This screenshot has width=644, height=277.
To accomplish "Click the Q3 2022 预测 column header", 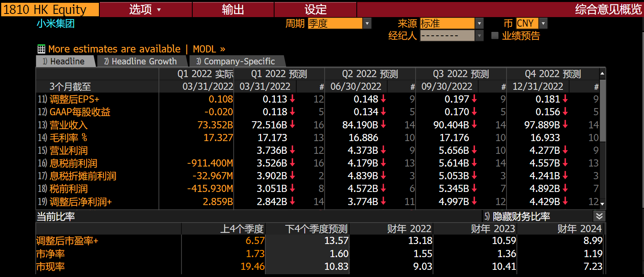I will pyautogui.click(x=461, y=74).
